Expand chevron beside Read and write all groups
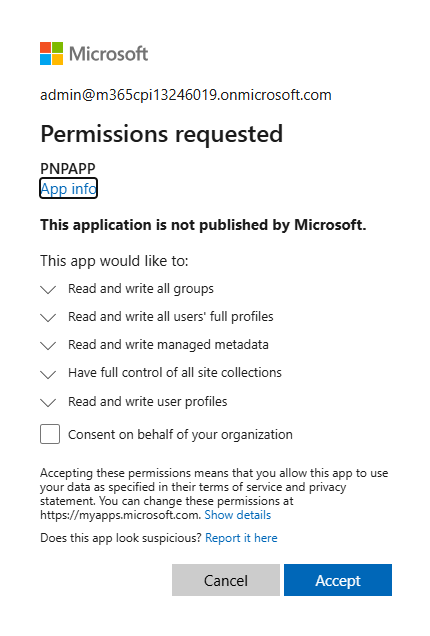Screen dimensions: 430x636 [48, 290]
